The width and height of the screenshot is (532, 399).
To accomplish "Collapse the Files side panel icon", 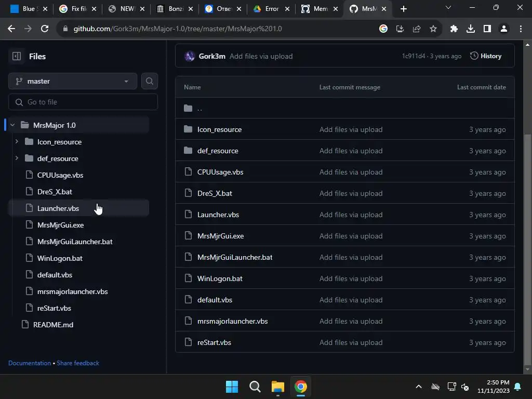I will (x=16, y=56).
